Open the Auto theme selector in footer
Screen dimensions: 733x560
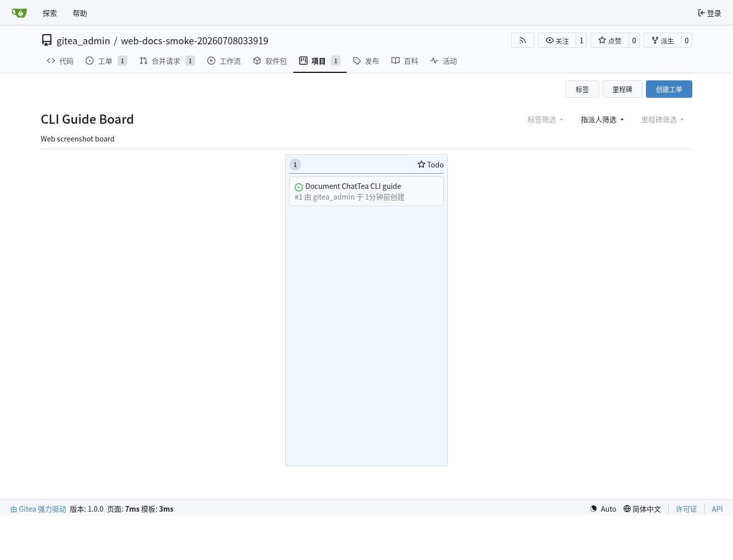click(x=603, y=509)
